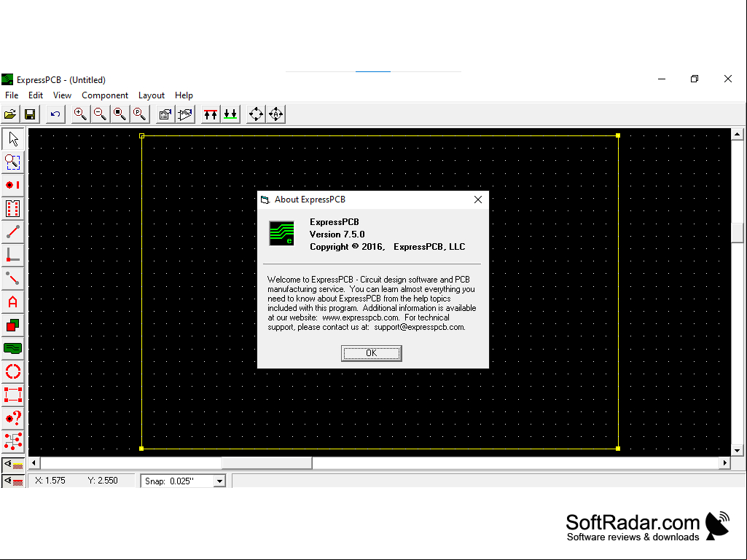Select the highlight net connections tool
Viewport: 747px width, 560px height.
pyautogui.click(x=13, y=441)
